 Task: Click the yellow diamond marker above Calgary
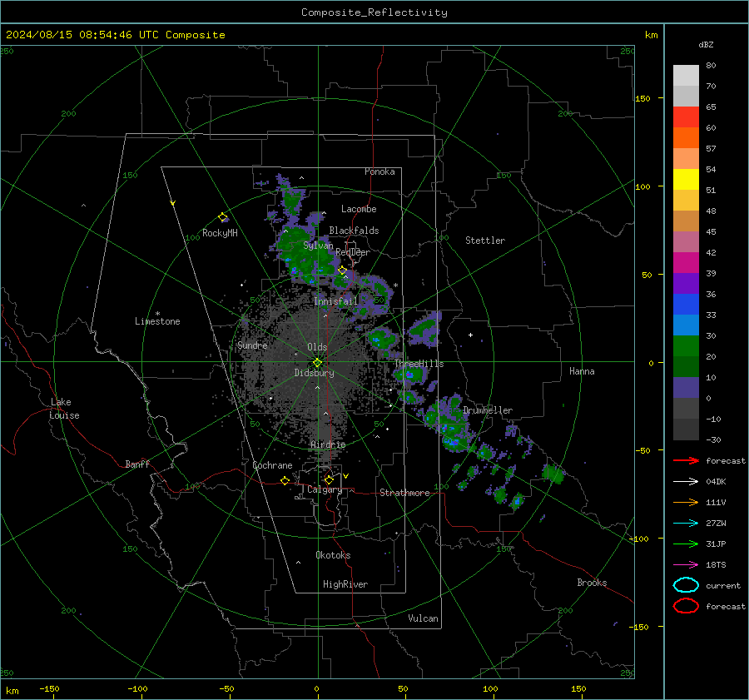click(329, 479)
